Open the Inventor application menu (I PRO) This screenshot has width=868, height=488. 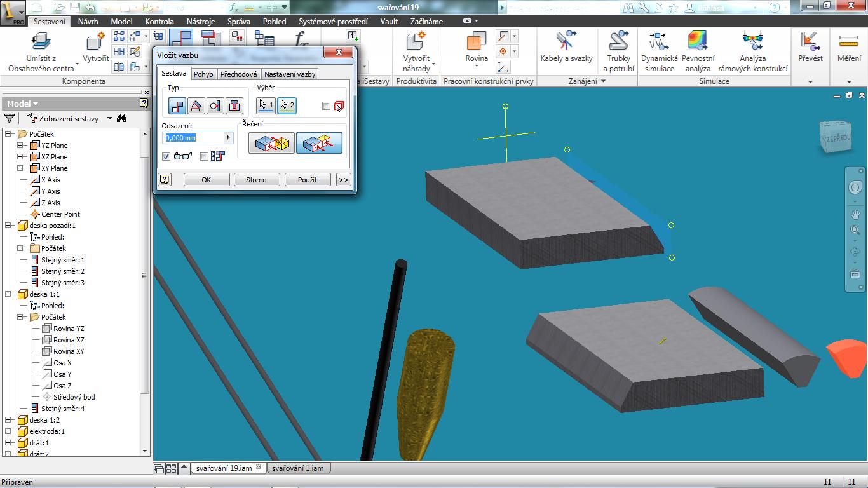[12, 13]
